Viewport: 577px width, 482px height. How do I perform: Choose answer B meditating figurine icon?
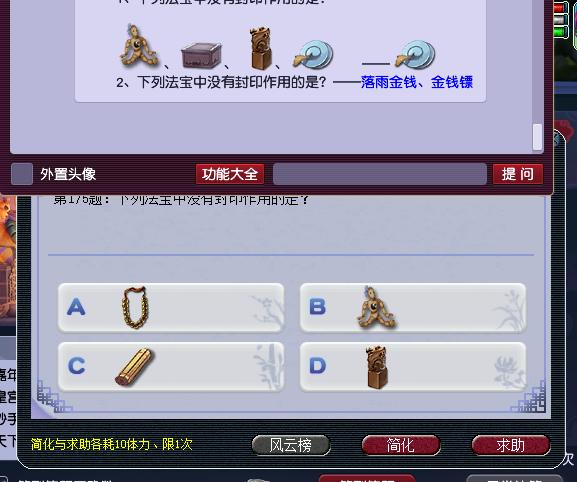[x=413, y=308]
